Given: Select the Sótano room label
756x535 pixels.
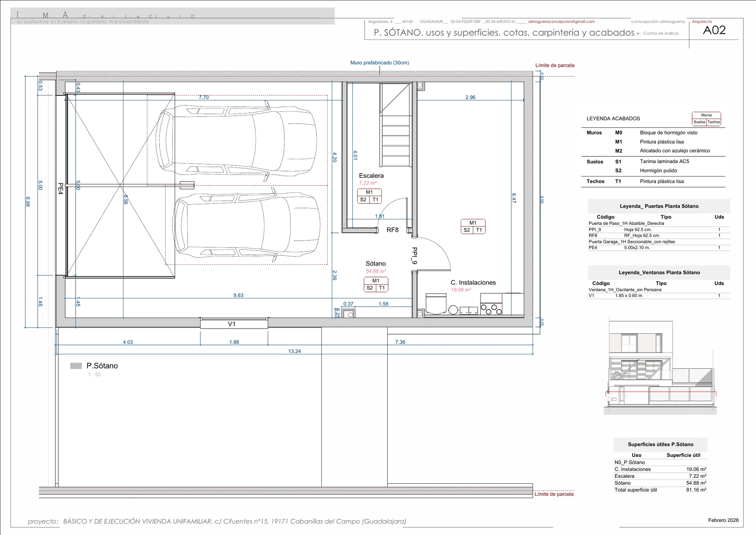Looking at the screenshot, I should [x=375, y=264].
